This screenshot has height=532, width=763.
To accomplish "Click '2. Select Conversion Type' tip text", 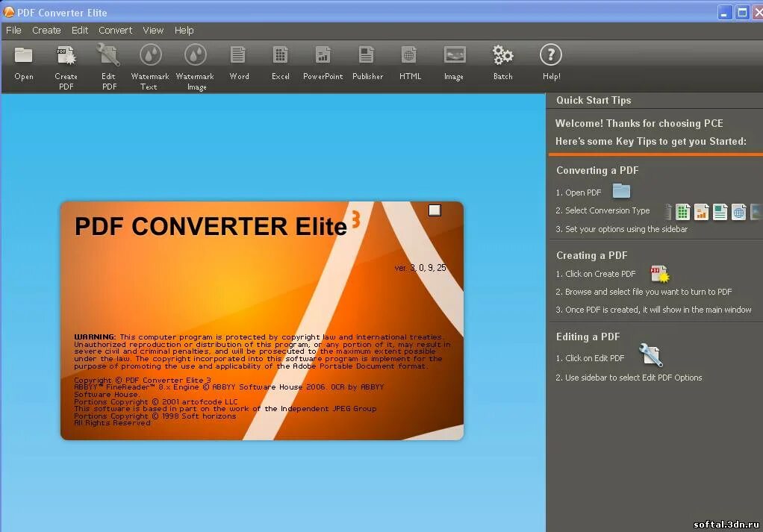I will (603, 210).
